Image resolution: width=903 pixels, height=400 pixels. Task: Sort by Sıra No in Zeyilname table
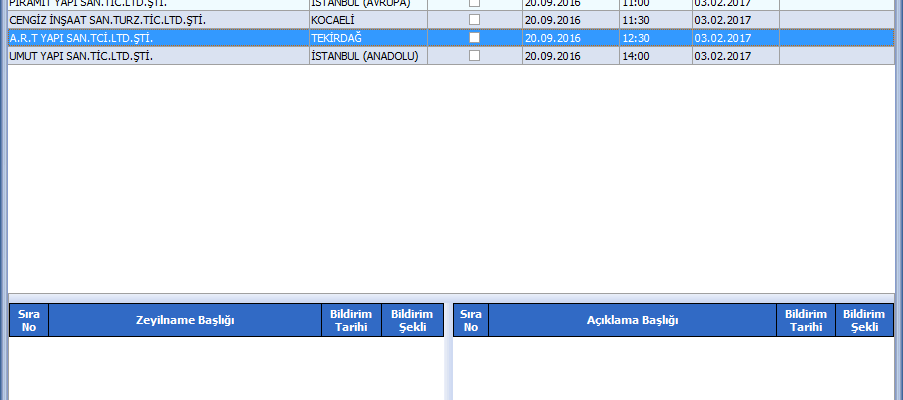click(28, 320)
